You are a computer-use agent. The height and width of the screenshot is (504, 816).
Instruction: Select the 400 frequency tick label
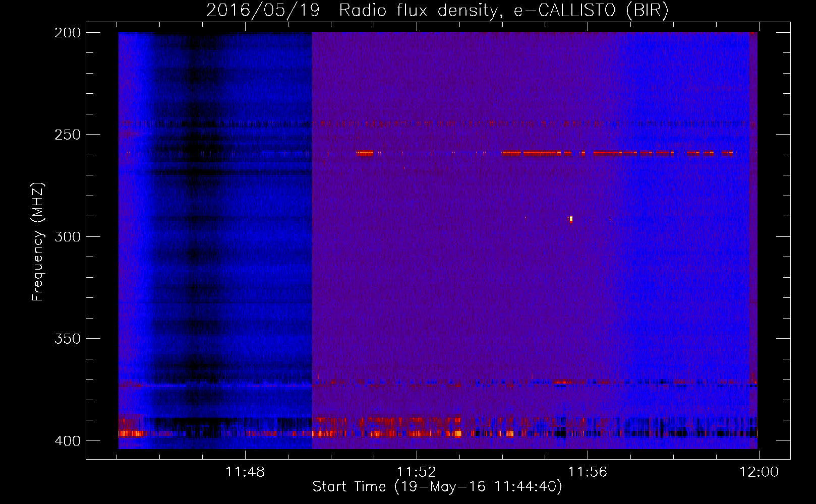[68, 440]
